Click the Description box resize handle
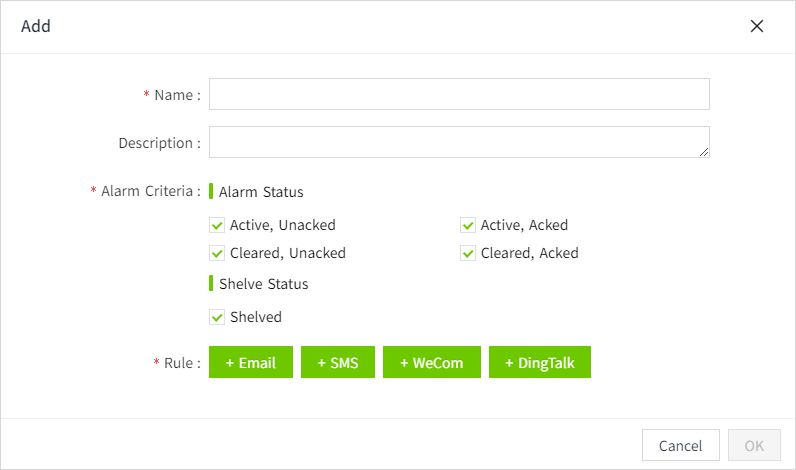 click(x=704, y=152)
